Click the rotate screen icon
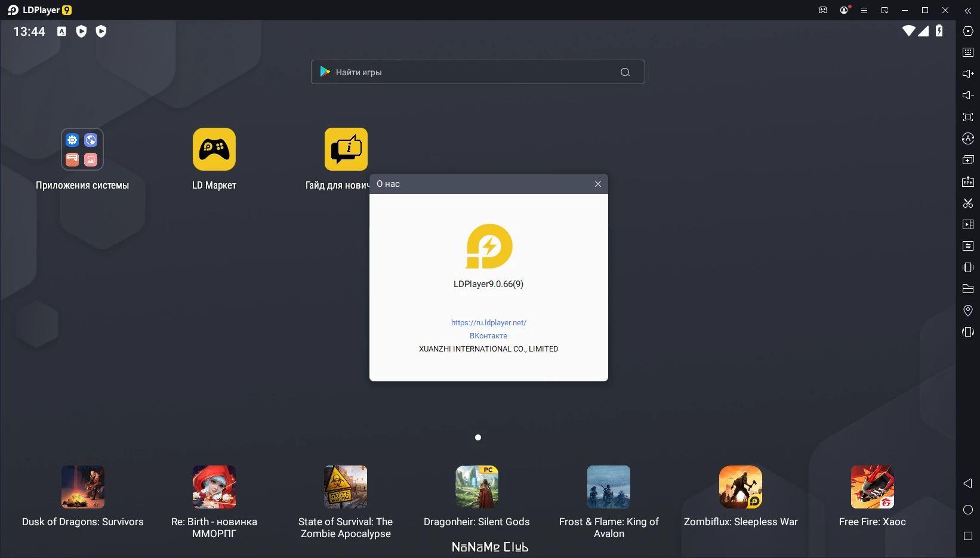The height and width of the screenshot is (558, 980). point(968,332)
